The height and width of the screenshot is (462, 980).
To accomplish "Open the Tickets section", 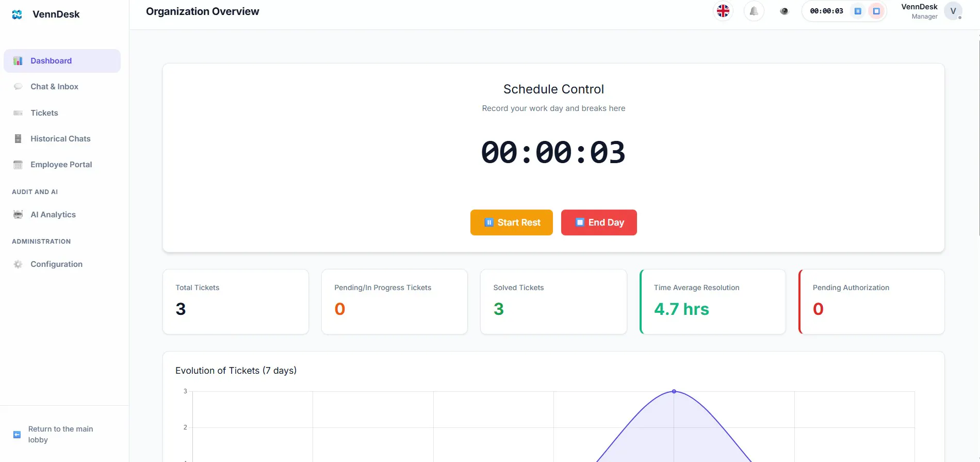I will 62,113.
